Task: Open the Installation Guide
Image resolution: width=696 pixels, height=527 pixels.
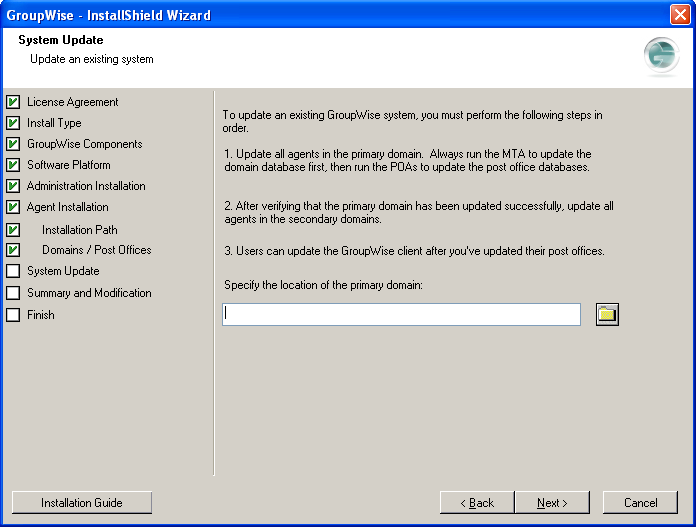Action: 82,503
